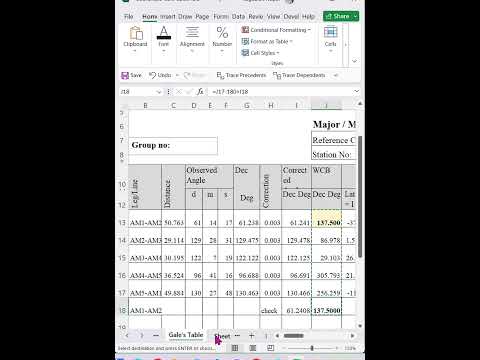Screen dimensions: 480x360
Task: Collapse the ribbon with chevron
Action: pyautogui.click(x=354, y=61)
